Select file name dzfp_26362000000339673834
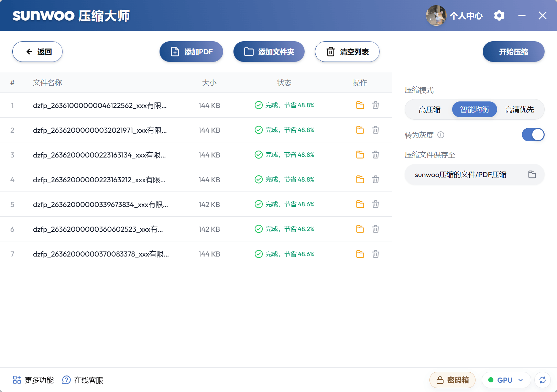 [x=100, y=205]
